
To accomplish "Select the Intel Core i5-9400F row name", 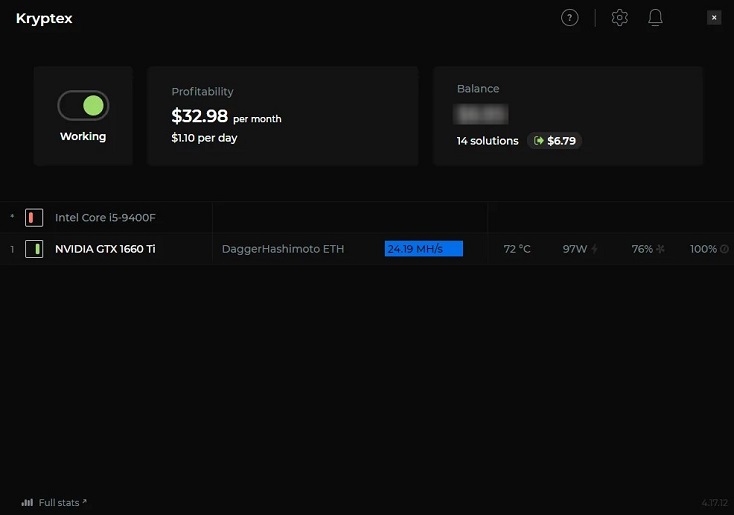I will tap(105, 218).
